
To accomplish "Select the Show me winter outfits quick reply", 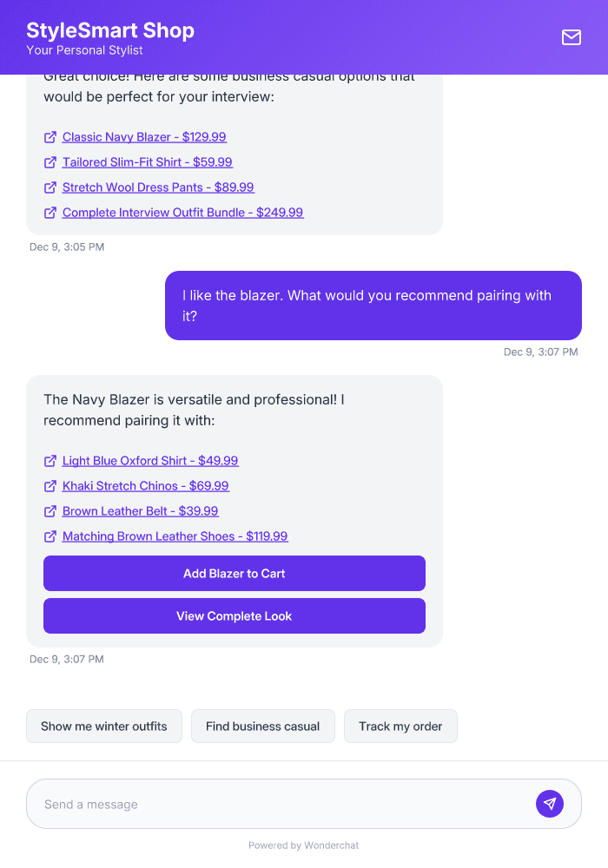I will pos(103,726).
